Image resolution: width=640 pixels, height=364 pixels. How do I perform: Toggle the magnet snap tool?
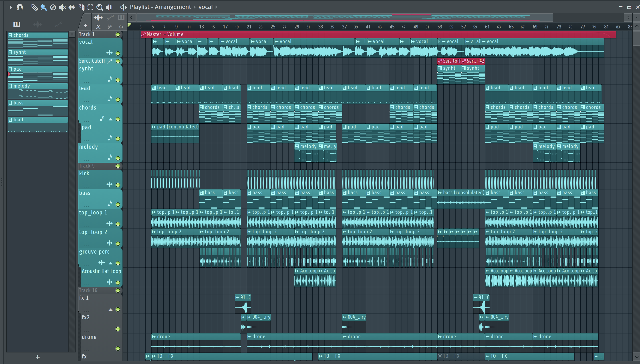tap(20, 7)
